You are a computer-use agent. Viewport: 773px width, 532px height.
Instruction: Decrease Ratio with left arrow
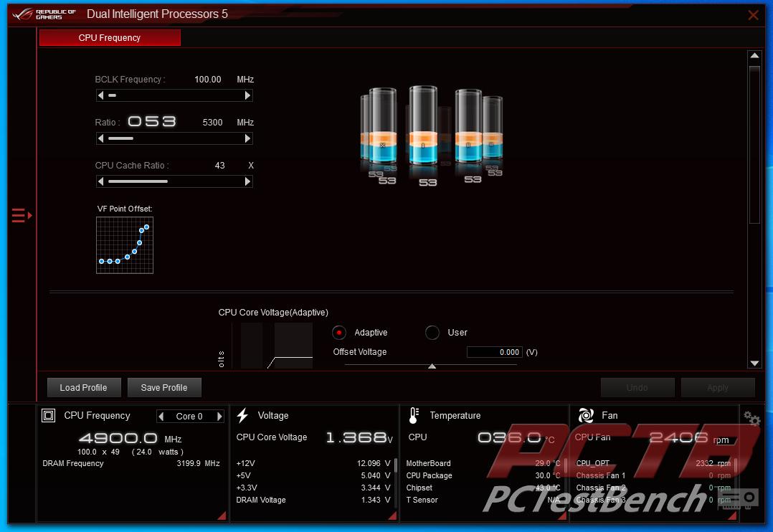coord(100,138)
